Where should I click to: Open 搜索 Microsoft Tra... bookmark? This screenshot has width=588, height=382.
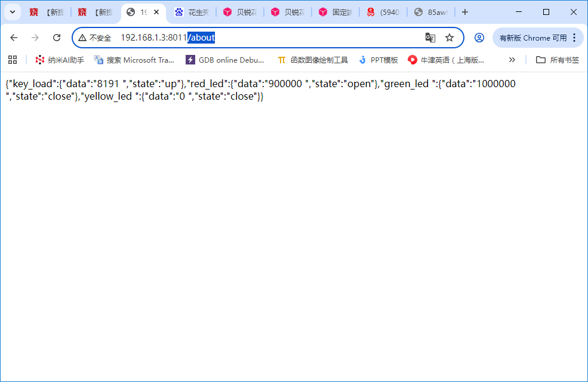coord(134,60)
